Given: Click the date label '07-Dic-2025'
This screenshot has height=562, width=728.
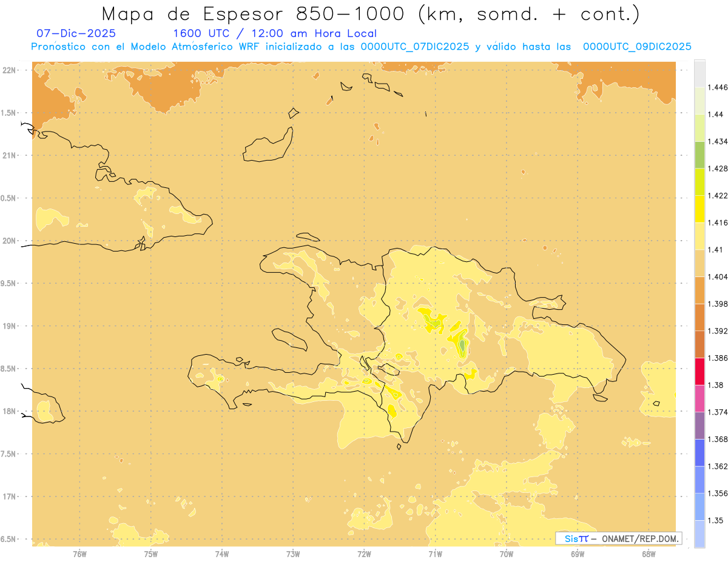Looking at the screenshot, I should coord(76,33).
